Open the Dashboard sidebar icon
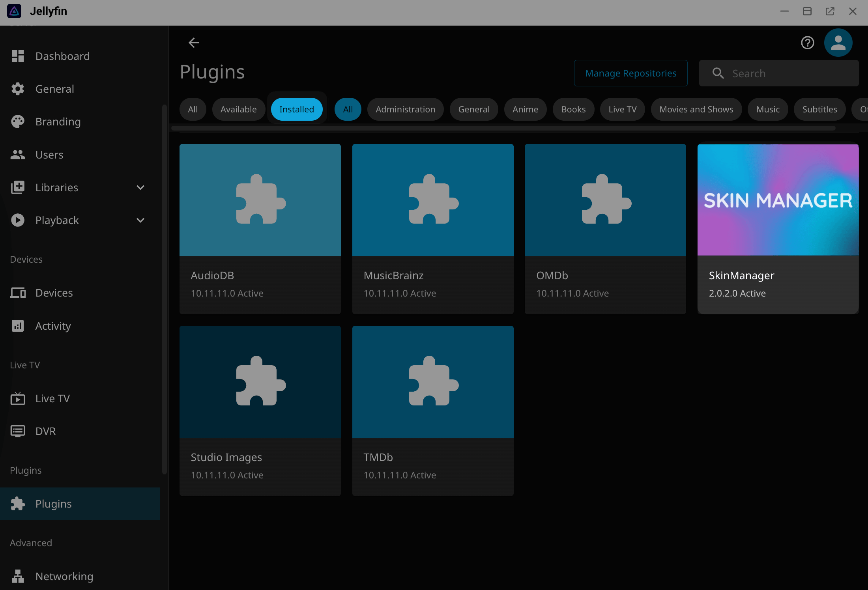Viewport: 868px width, 590px height. click(18, 56)
